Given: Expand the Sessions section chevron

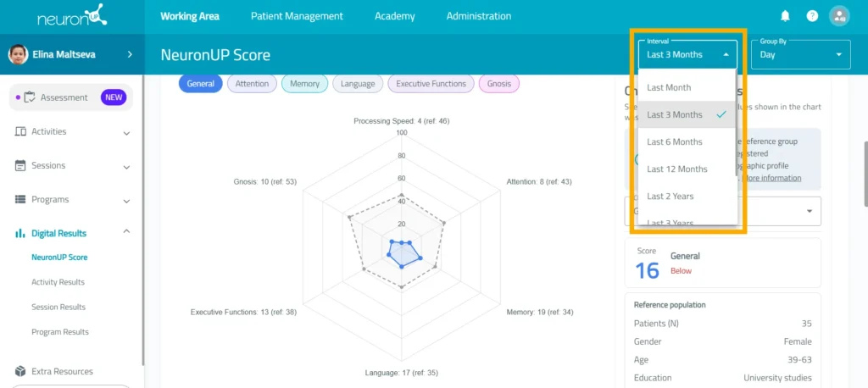Looking at the screenshot, I should click(127, 167).
